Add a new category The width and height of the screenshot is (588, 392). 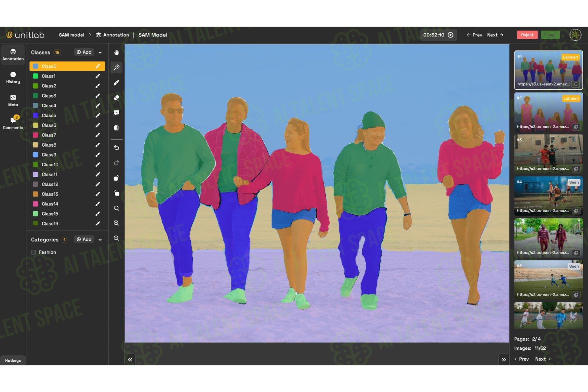(84, 240)
